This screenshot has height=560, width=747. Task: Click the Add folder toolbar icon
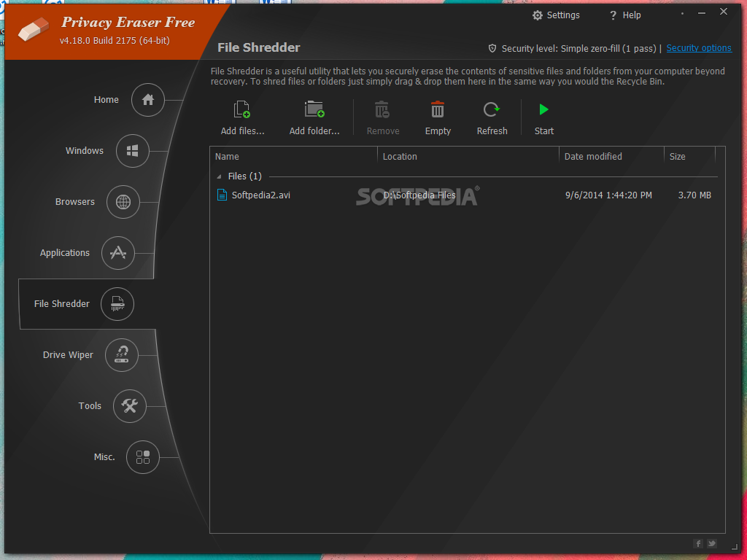(314, 109)
